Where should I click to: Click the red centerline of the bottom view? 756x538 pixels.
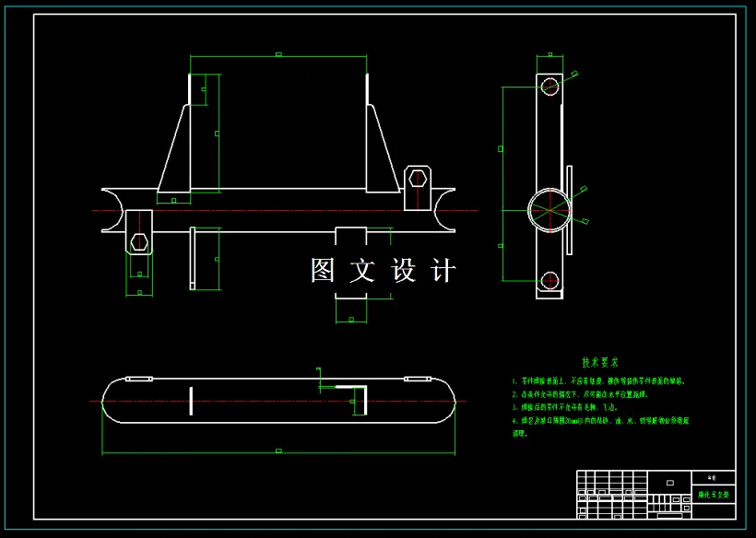point(277,401)
